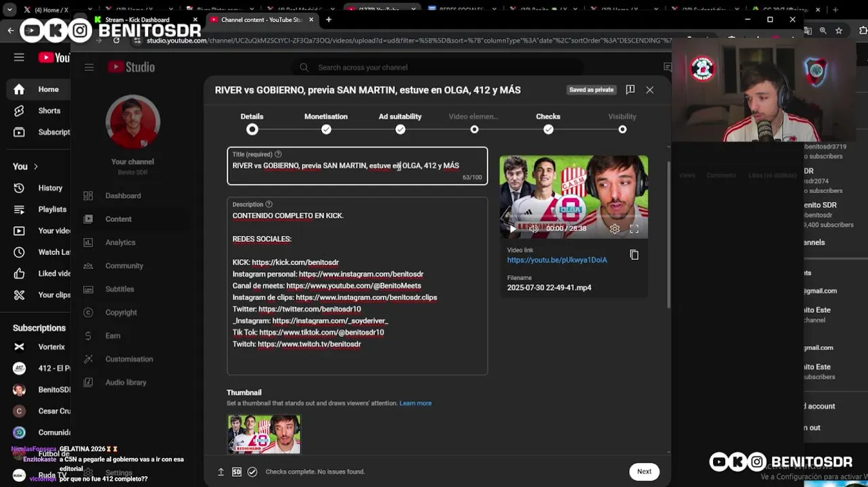Open Your clips in the YouTube guide

[x=37, y=295]
